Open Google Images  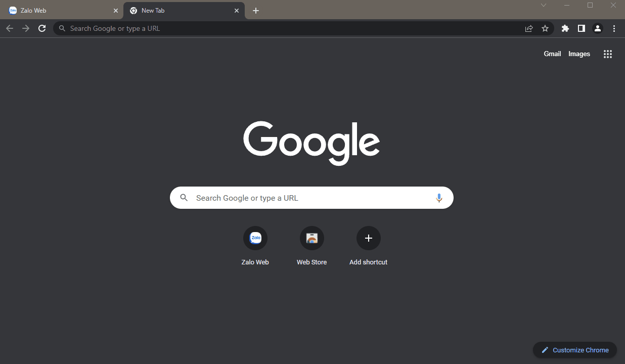579,54
